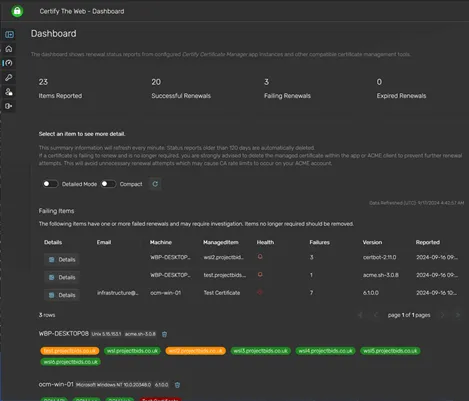
Task: Sort table by ManagedItem column header
Action: click(221, 242)
